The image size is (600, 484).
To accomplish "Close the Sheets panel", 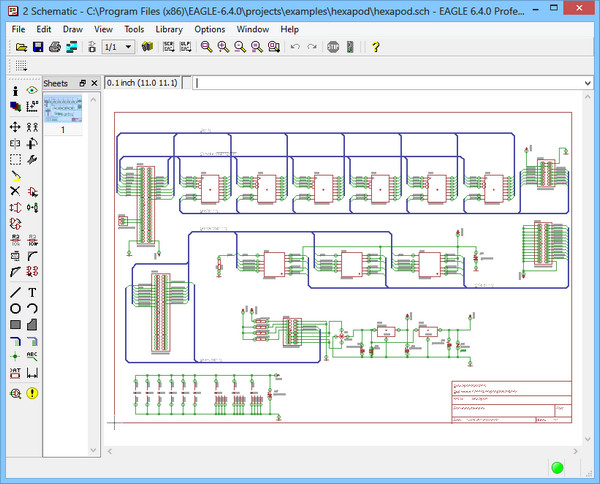I will pyautogui.click(x=94, y=83).
